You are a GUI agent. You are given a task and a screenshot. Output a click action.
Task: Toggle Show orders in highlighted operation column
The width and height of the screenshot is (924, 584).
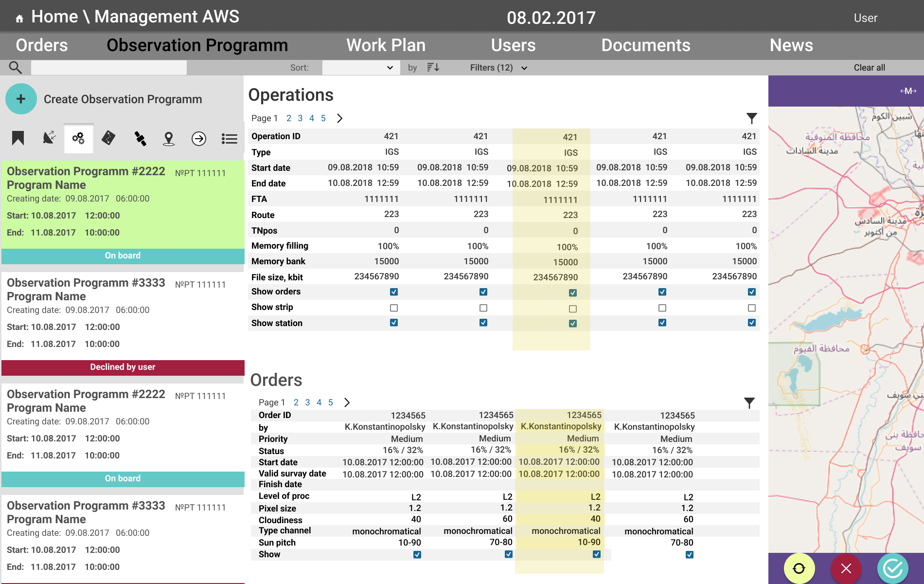573,293
